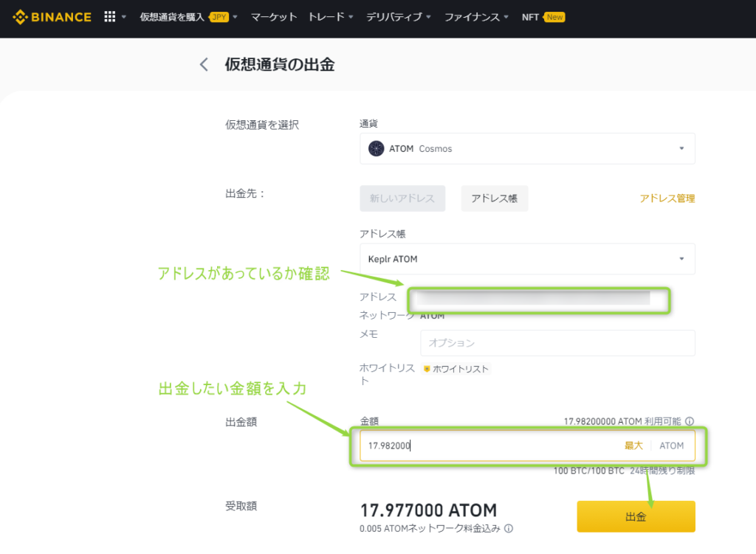Select the 新しいアドレス tab button
The width and height of the screenshot is (756, 554).
402,198
